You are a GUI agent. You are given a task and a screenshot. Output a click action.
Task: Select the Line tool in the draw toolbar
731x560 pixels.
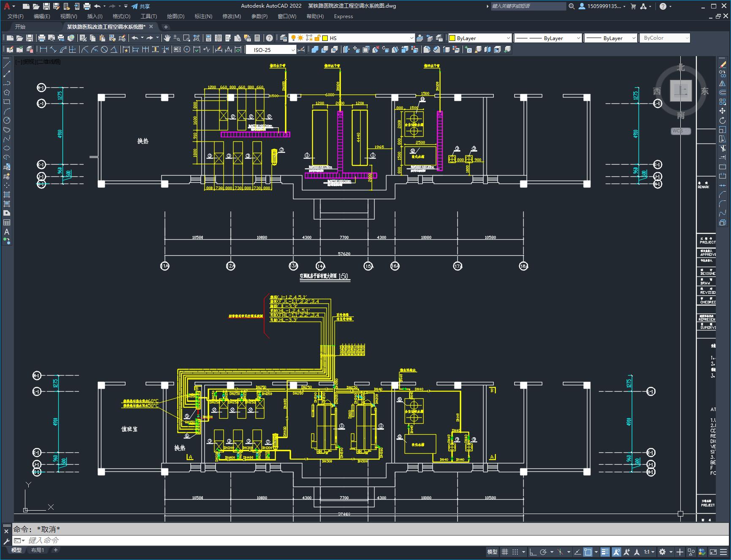pos(7,65)
